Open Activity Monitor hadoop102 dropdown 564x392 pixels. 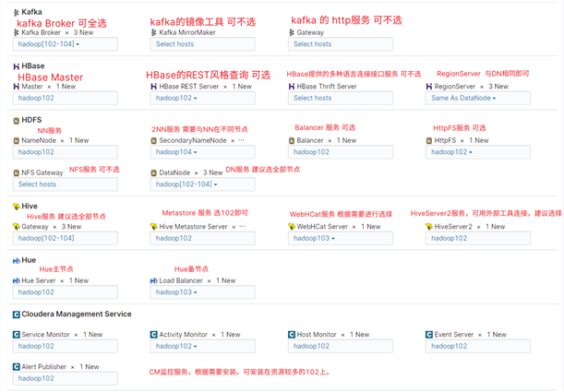(x=202, y=346)
